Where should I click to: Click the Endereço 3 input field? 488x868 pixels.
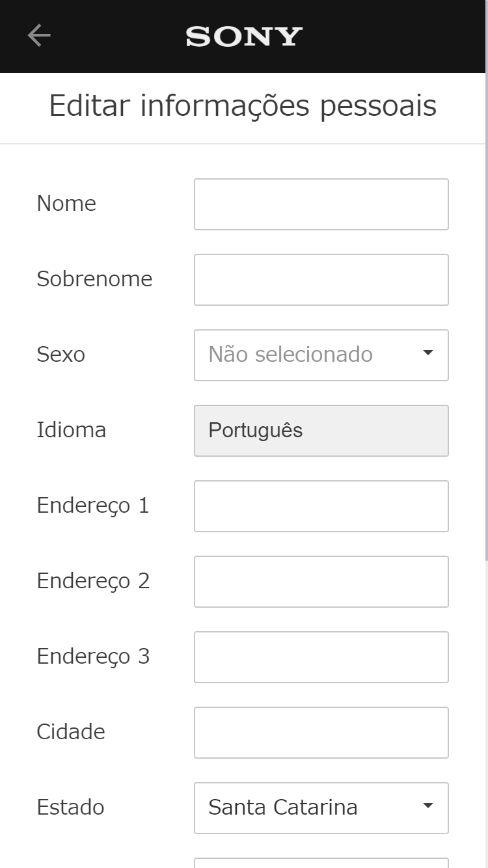pyautogui.click(x=321, y=657)
